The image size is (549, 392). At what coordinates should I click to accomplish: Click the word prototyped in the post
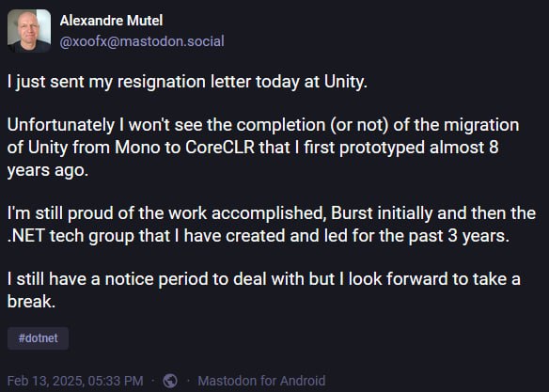coord(383,148)
